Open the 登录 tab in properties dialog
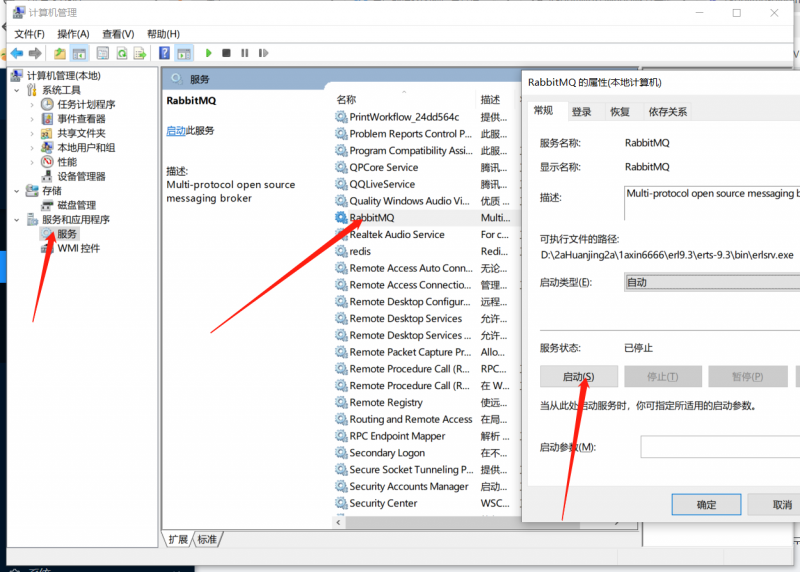 [582, 112]
